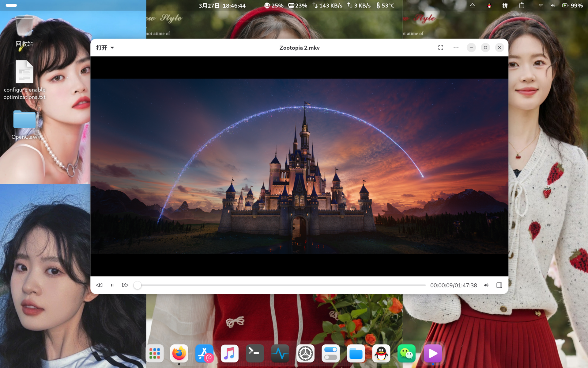Toggle the playlist sidebar panel
The height and width of the screenshot is (368, 588).
pos(499,285)
